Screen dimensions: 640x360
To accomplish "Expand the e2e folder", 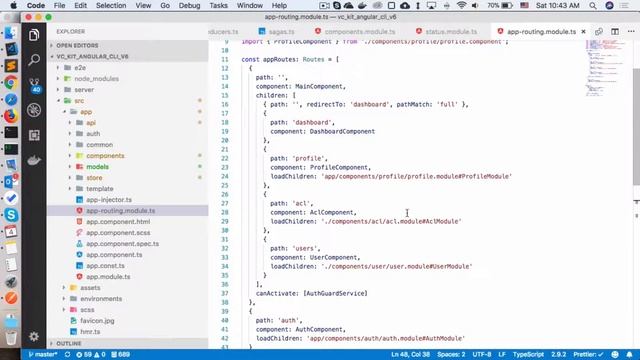I will pyautogui.click(x=80, y=67).
